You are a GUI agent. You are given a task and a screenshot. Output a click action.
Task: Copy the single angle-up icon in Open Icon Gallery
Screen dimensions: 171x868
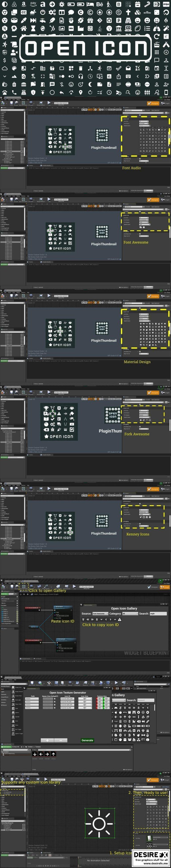[115, 619]
